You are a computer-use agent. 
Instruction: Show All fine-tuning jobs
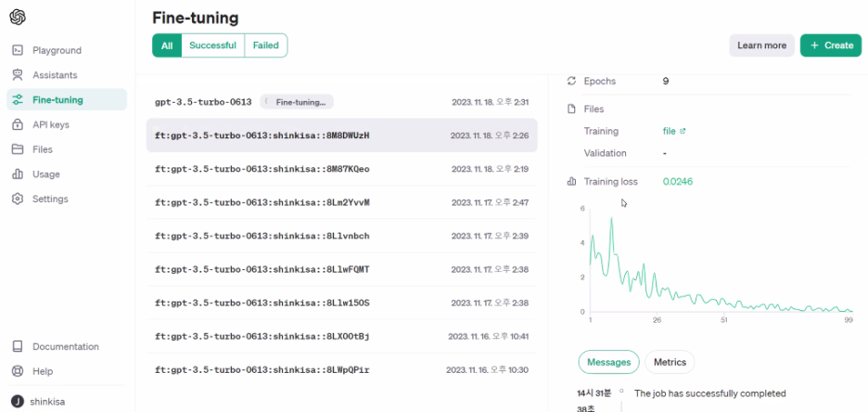167,45
